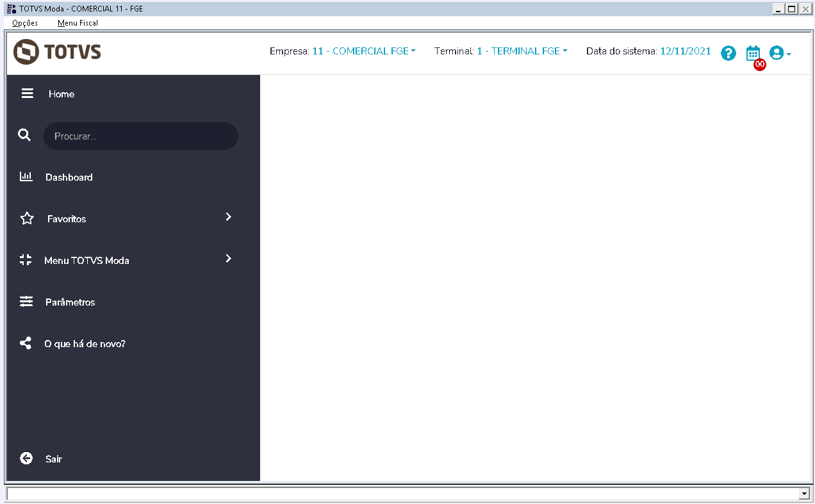The image size is (815, 504).
Task: Click the TOTVS logo
Action: coord(57,52)
